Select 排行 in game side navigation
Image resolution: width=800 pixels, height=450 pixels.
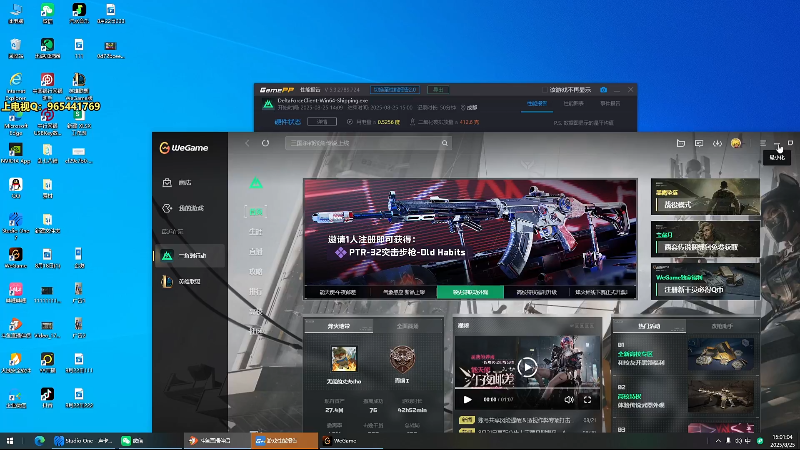pos(256,291)
